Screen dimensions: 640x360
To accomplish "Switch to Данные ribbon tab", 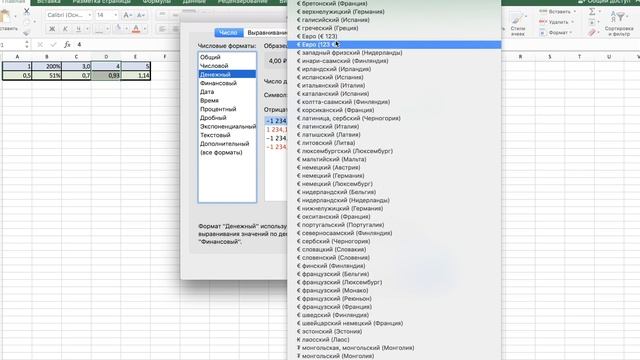I will point(194,2).
